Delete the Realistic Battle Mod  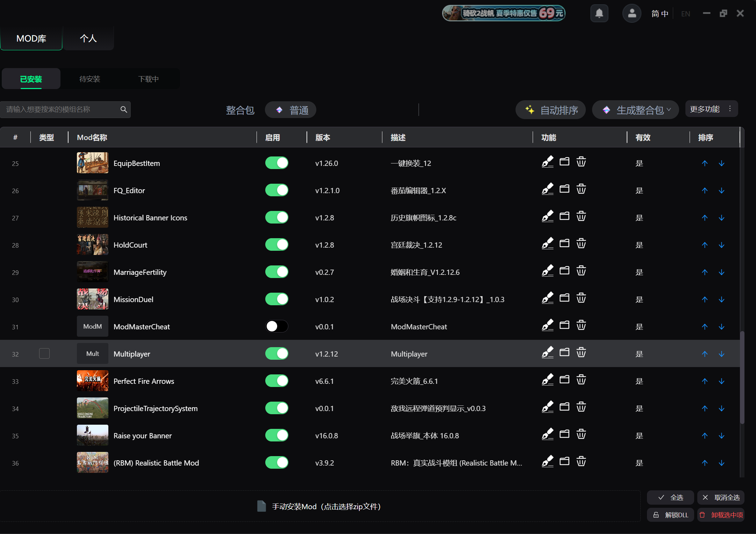[581, 461]
